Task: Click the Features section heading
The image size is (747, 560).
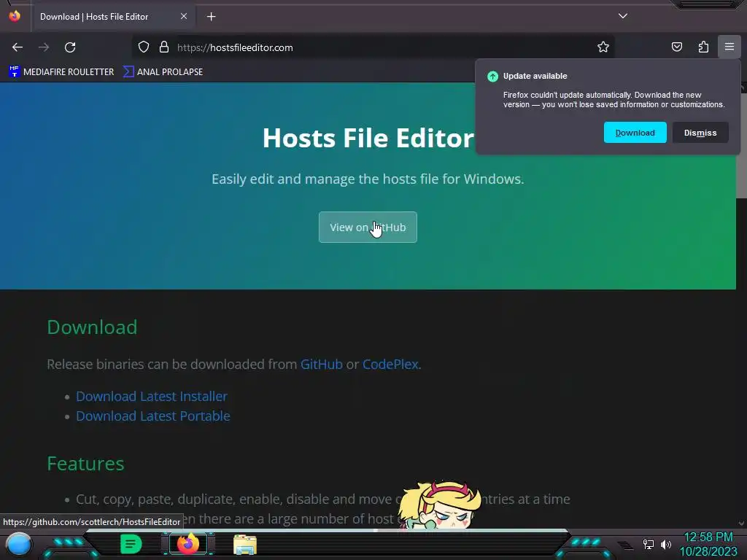Action: (x=86, y=463)
